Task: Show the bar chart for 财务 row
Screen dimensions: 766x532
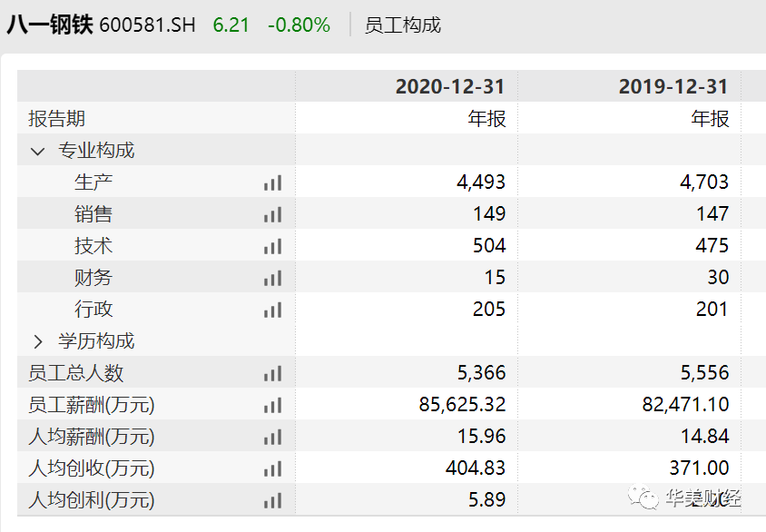Action: pos(272,278)
